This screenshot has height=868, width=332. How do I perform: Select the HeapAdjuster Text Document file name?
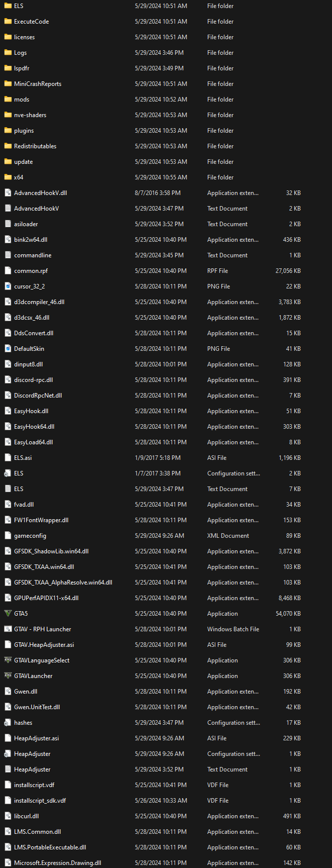[32, 769]
